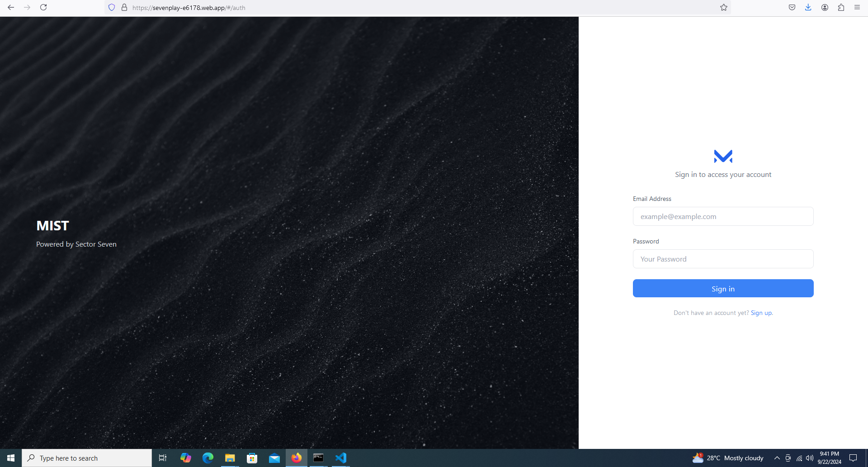Click the tracking protection shield icon
The width and height of the screenshot is (868, 467).
112,7
